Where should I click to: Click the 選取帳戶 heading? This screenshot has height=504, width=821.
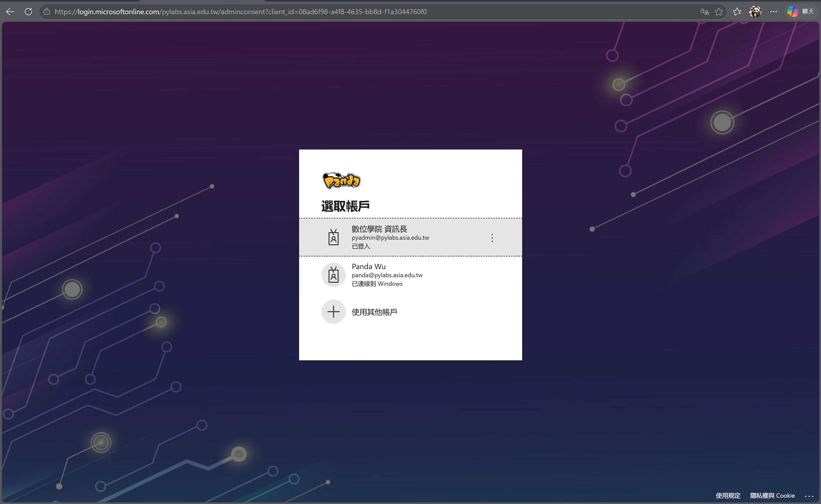tap(345, 206)
